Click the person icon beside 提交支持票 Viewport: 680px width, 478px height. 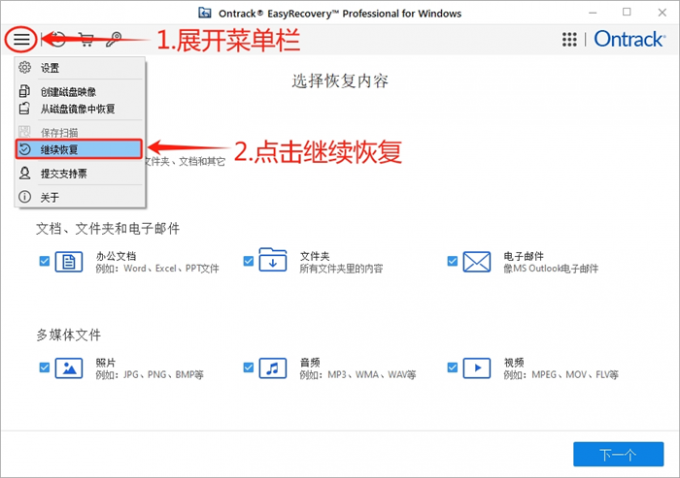pos(25,173)
